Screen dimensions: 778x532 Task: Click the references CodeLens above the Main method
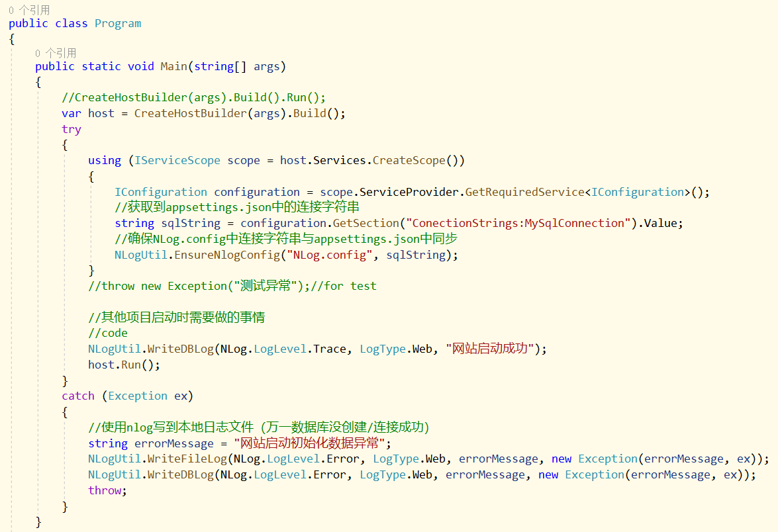pos(56,52)
